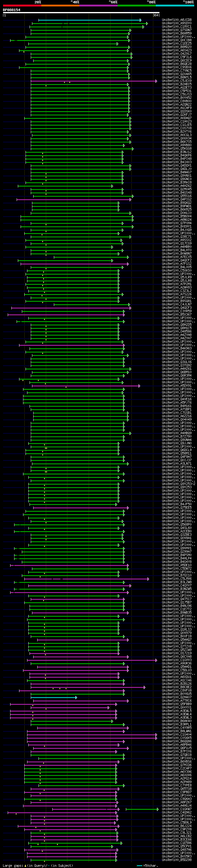Click the purple alignment bar for UniRef100_C5JEX9

click(94, 81)
